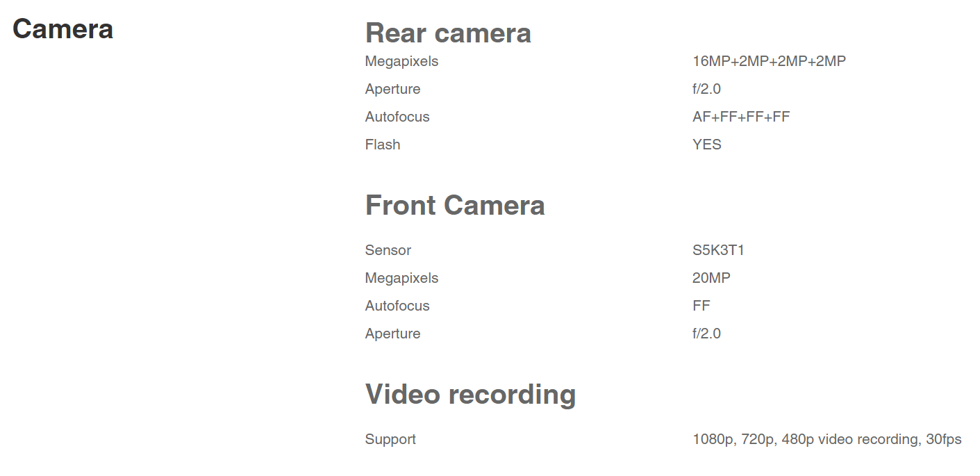This screenshot has width=980, height=476.
Task: Click the Autofocus label under Rear camera
Action: 397,117
